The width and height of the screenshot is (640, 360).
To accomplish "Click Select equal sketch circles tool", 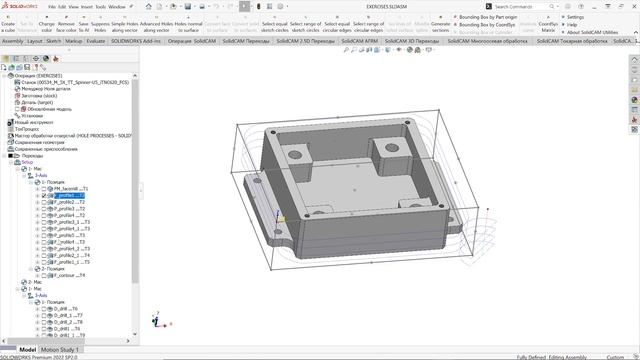I will point(275,25).
